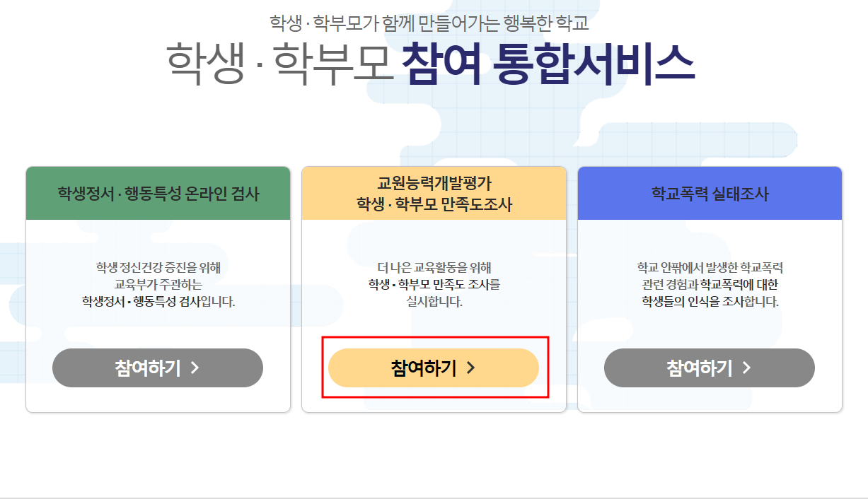Open 참여하기 under 학교폭력 실태조사
This screenshot has height=499, width=868.
point(709,368)
